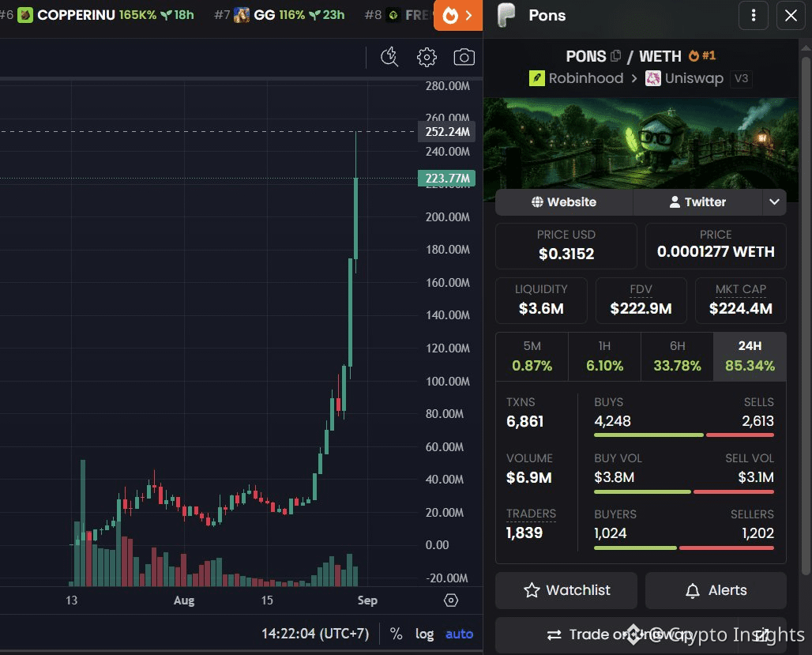This screenshot has height=655, width=812.
Task: Click the VOLUME value $6.9M
Action: 528,477
